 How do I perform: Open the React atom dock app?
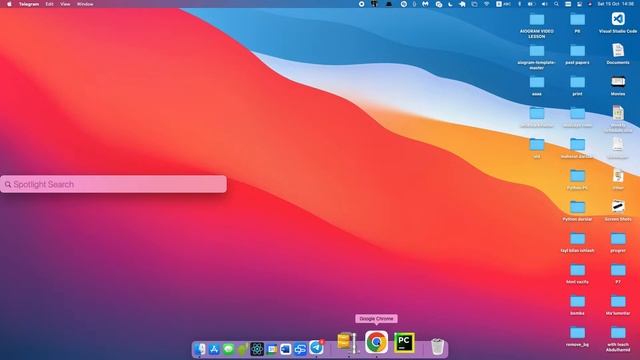tap(257, 349)
